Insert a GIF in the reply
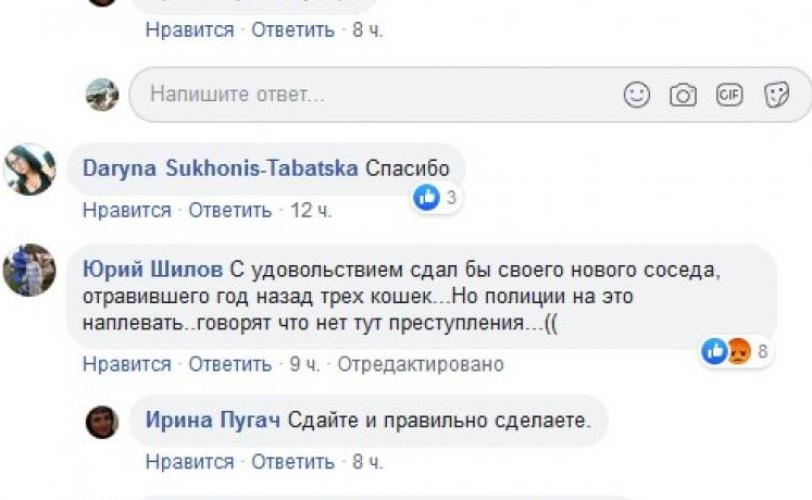This screenshot has height=500, width=812. pos(729,95)
